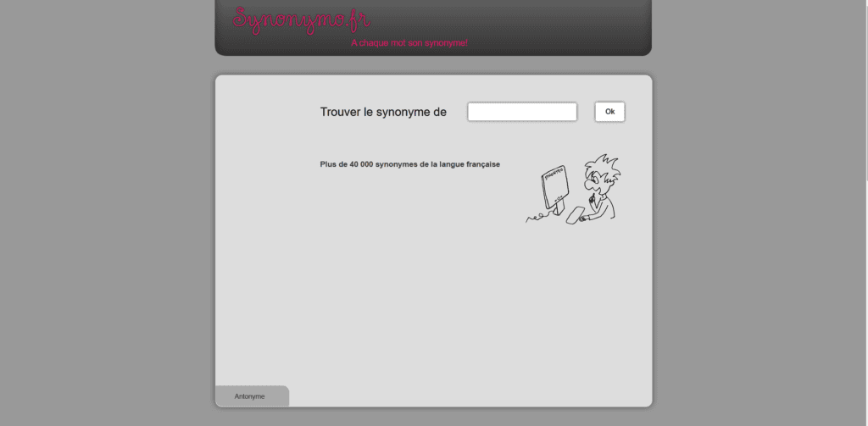Open the Antonyme tab
Viewport: 868px width, 426px height.
pyautogui.click(x=250, y=396)
